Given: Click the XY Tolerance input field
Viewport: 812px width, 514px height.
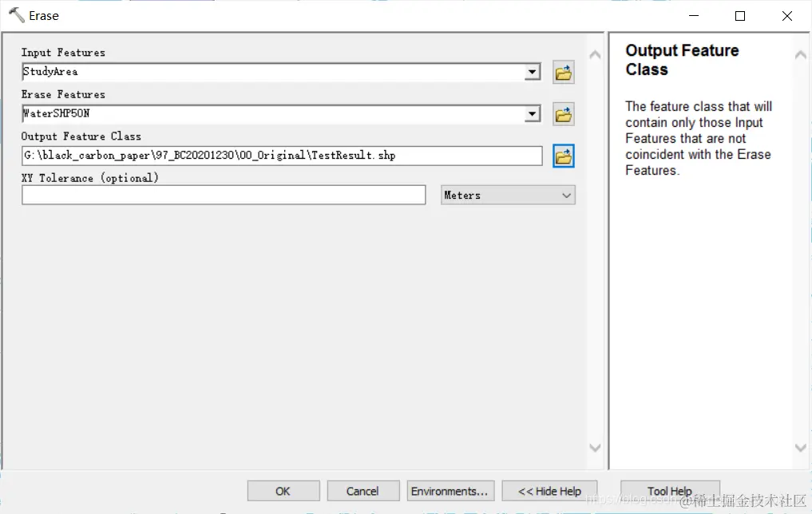Looking at the screenshot, I should click(x=224, y=195).
